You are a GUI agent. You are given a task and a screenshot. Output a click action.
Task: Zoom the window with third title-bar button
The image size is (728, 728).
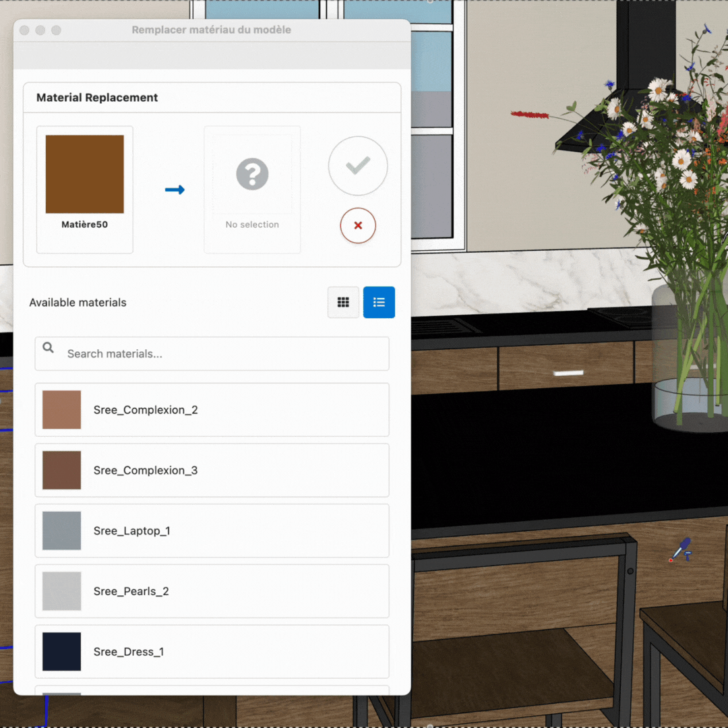[57, 30]
